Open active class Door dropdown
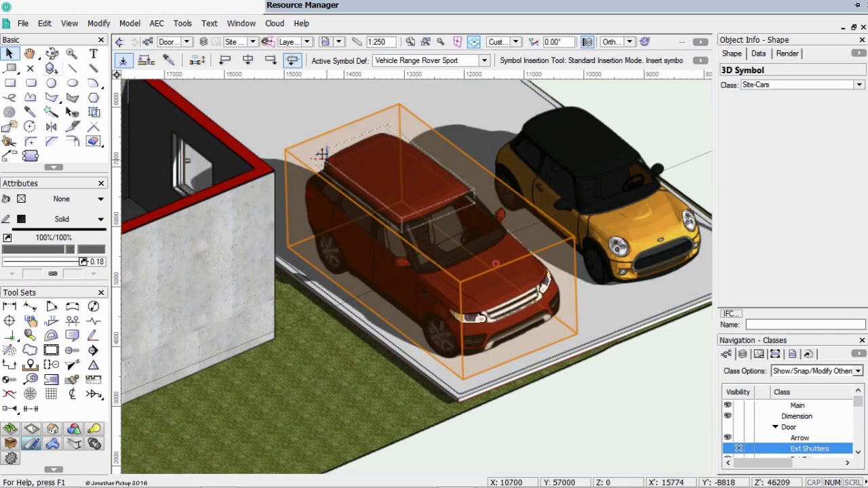This screenshot has height=488, width=868. (x=186, y=42)
